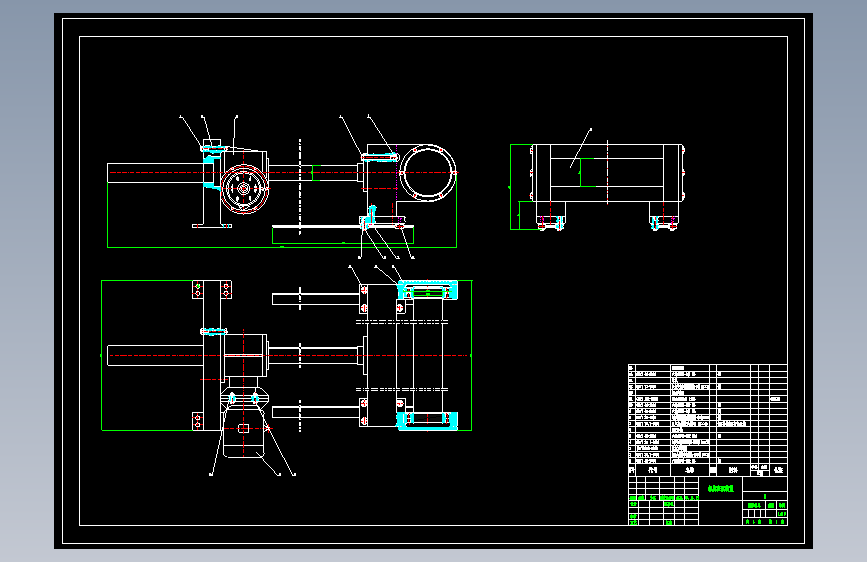Select the central gearbox block in the plan view
Viewport: 867px width, 562px height.
coord(246,356)
